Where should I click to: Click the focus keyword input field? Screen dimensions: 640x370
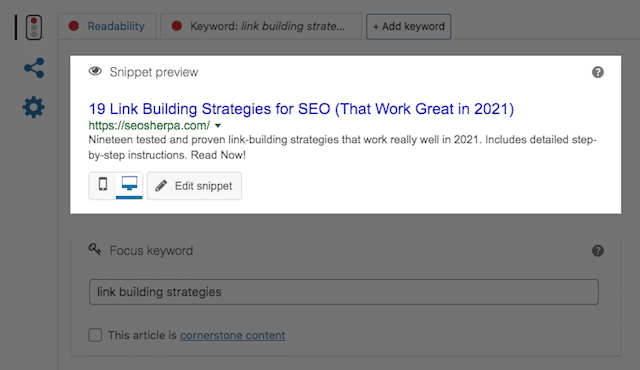(x=344, y=292)
